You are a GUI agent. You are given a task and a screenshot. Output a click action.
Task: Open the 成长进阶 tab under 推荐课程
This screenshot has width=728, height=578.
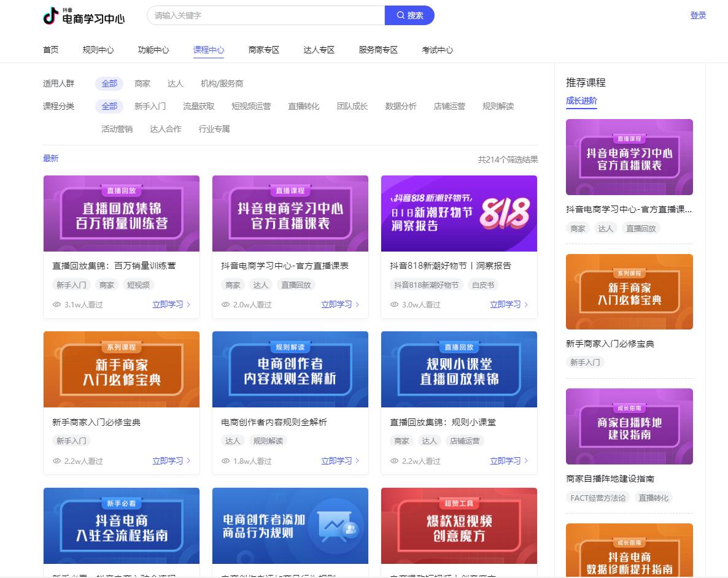[x=581, y=100]
